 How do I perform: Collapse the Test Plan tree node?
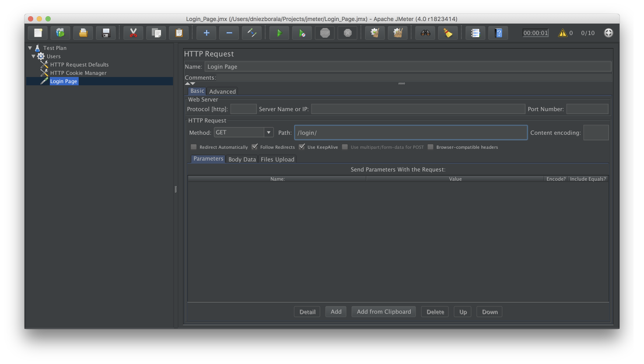coord(29,48)
